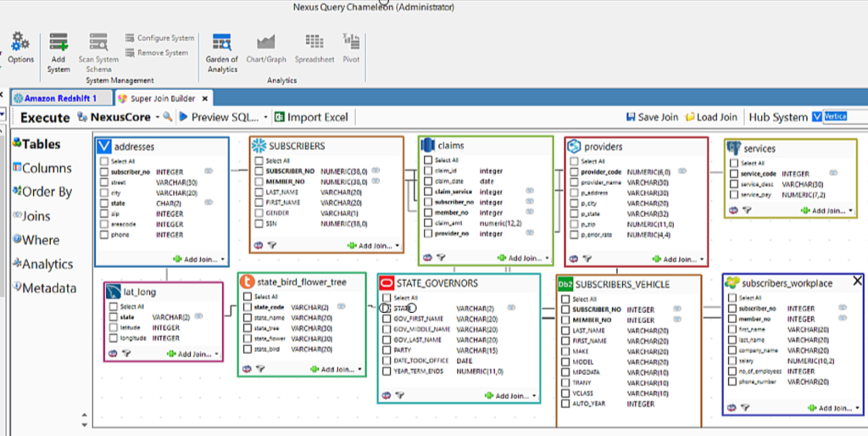Check PARTY in STATE_GOVERNORS table

pos(387,350)
